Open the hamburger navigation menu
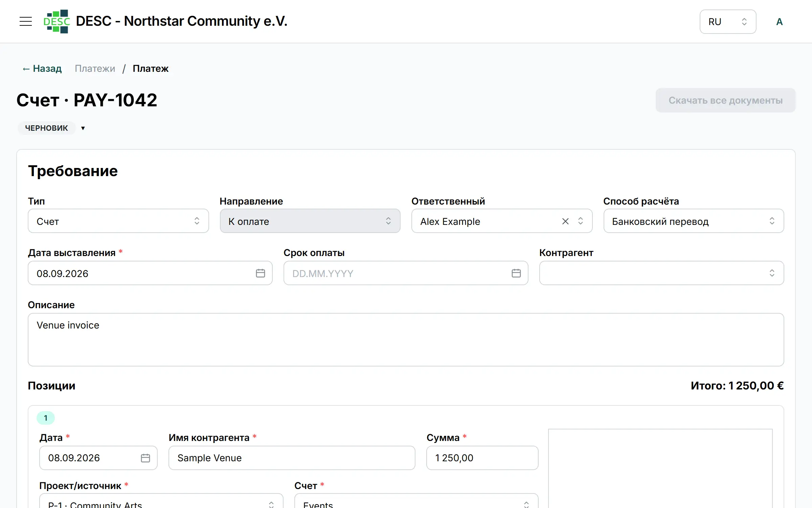This screenshot has height=508, width=812. 26,21
